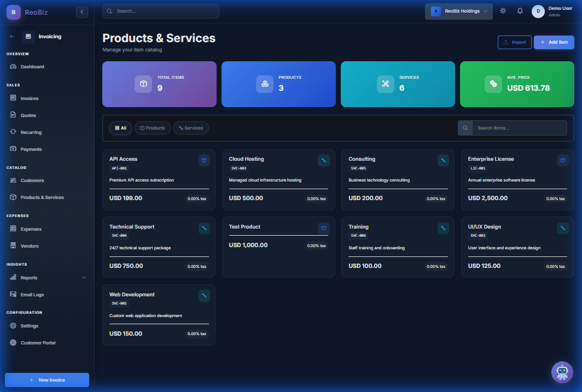Open the AI assistant chatbot

562,372
